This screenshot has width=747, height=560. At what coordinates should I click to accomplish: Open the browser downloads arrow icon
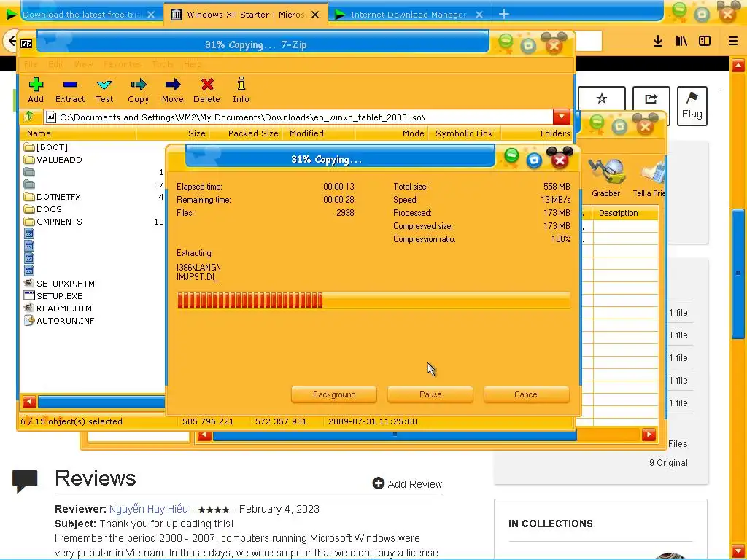coord(658,42)
